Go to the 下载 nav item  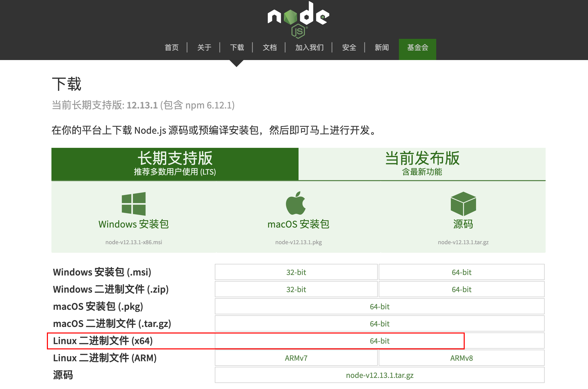point(237,47)
